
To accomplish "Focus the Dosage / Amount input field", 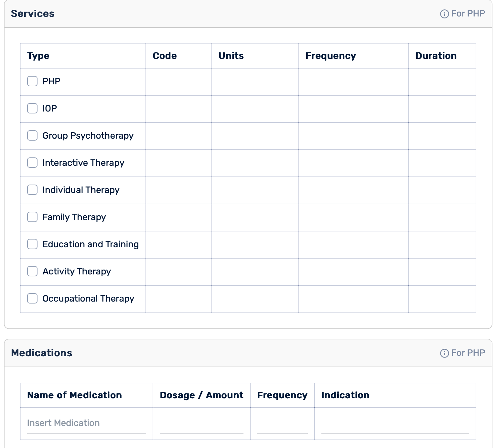I will 201,423.
